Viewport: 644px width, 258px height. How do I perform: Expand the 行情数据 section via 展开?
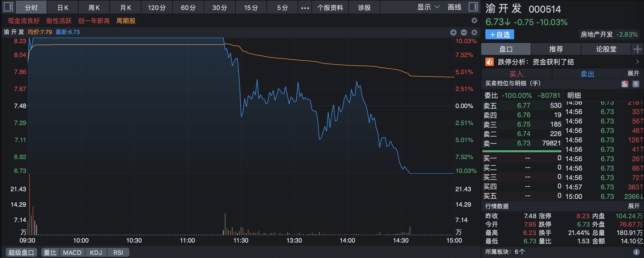(634, 206)
